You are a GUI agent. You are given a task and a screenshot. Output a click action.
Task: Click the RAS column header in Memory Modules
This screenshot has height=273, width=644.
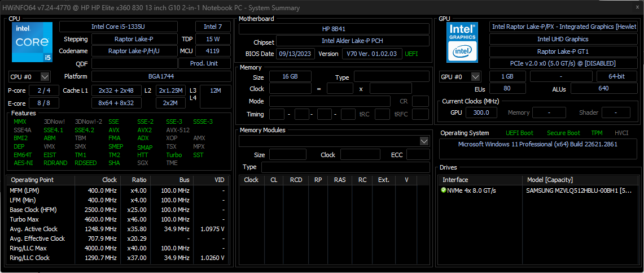point(340,180)
